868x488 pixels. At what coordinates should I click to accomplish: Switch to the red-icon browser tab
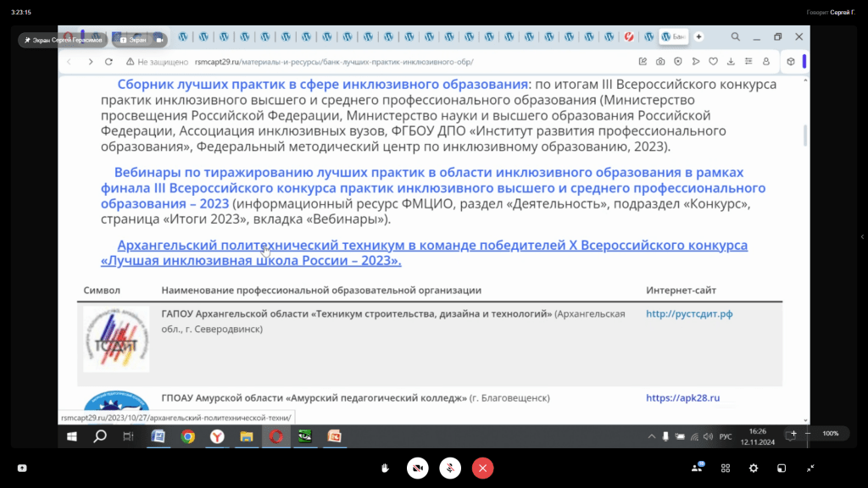click(x=629, y=36)
